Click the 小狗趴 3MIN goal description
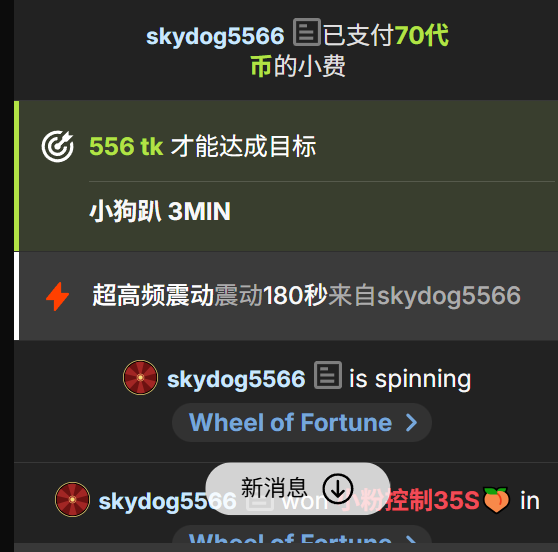The image size is (558, 552). pos(160,211)
